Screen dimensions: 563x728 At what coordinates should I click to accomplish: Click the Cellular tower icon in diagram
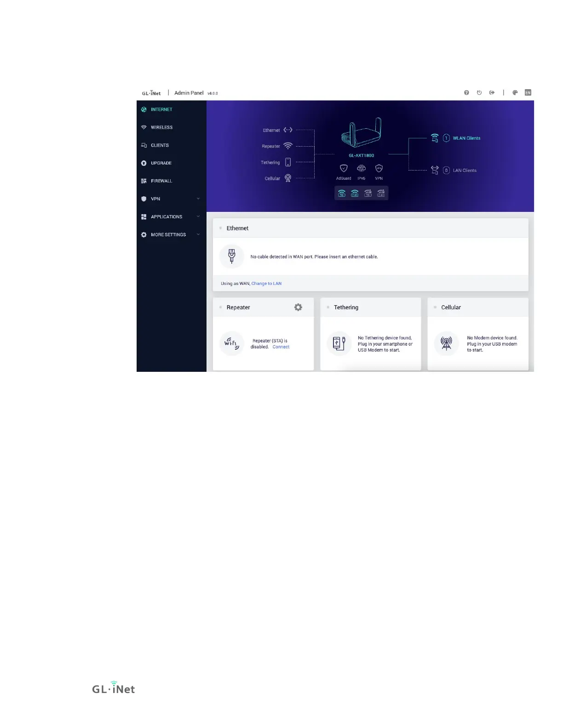288,178
